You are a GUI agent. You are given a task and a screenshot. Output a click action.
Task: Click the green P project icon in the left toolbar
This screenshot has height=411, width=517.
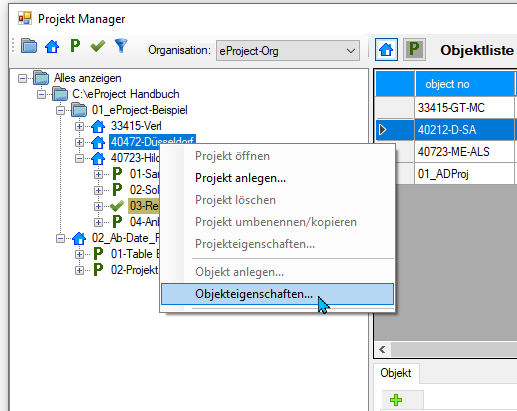(x=75, y=46)
